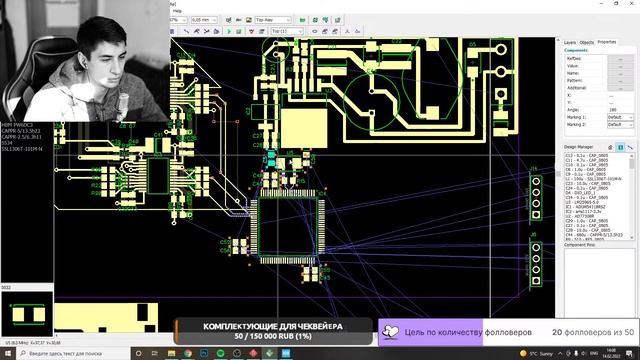Click the Additional property button

point(620,88)
